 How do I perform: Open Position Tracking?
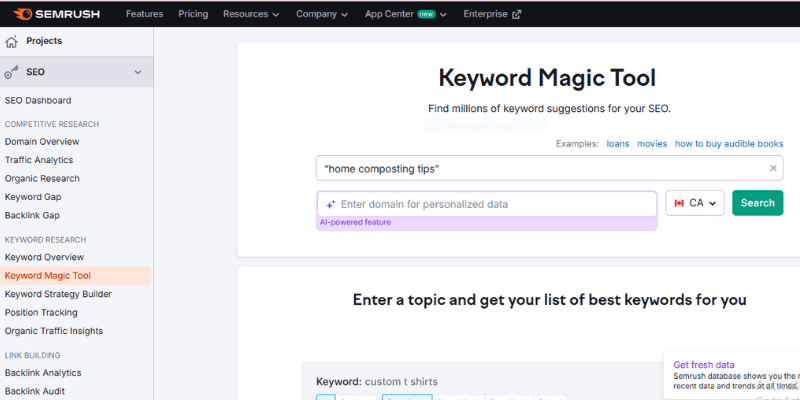41,312
